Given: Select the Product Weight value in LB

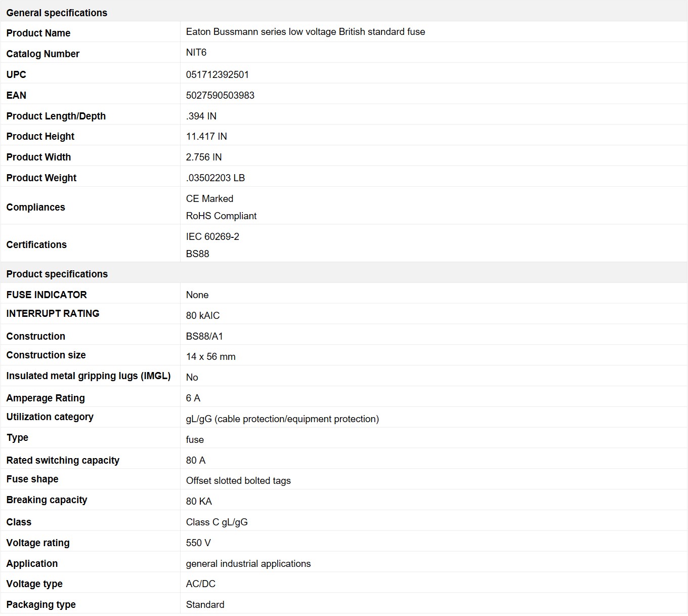Looking at the screenshot, I should click(215, 178).
